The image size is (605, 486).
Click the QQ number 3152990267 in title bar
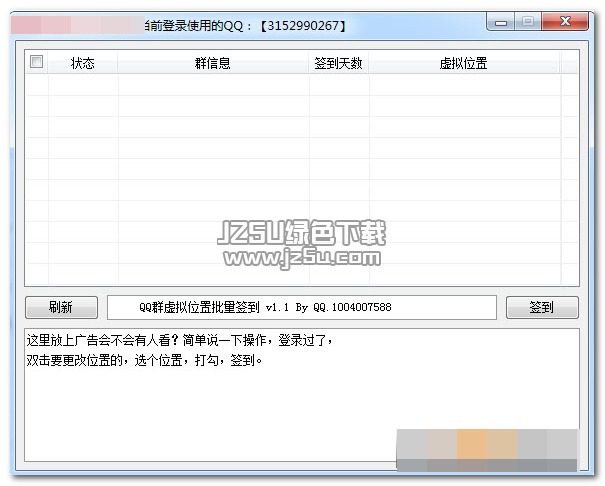tap(303, 26)
